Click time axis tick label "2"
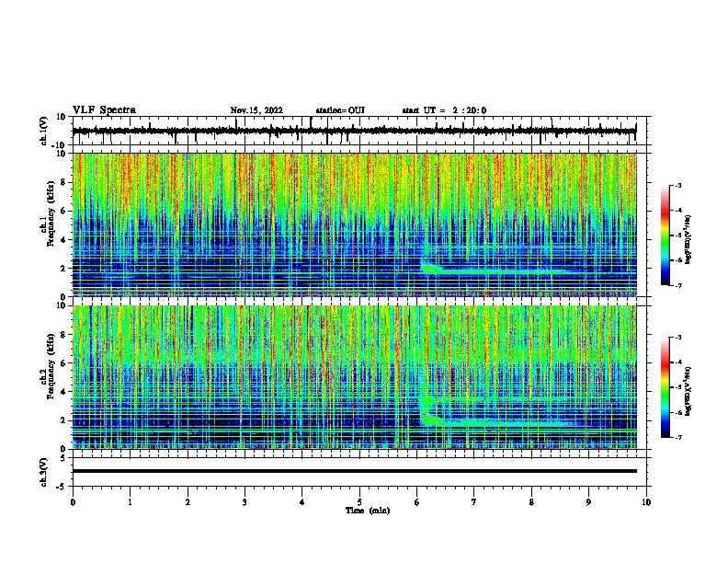 coord(188,502)
